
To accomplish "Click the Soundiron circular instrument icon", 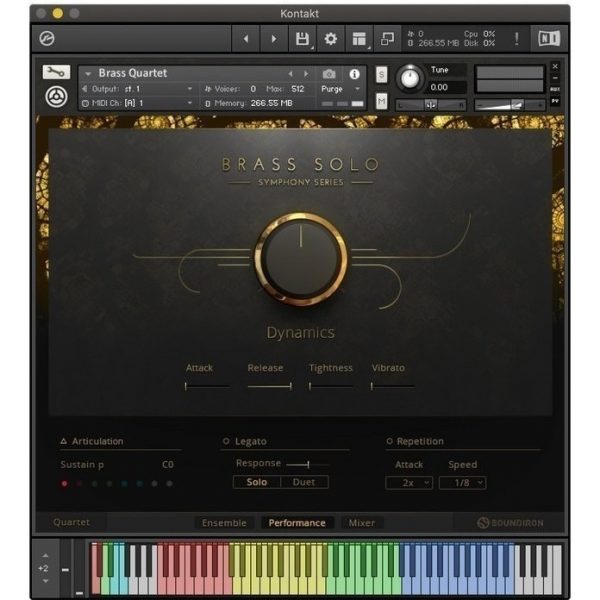I will click(57, 97).
